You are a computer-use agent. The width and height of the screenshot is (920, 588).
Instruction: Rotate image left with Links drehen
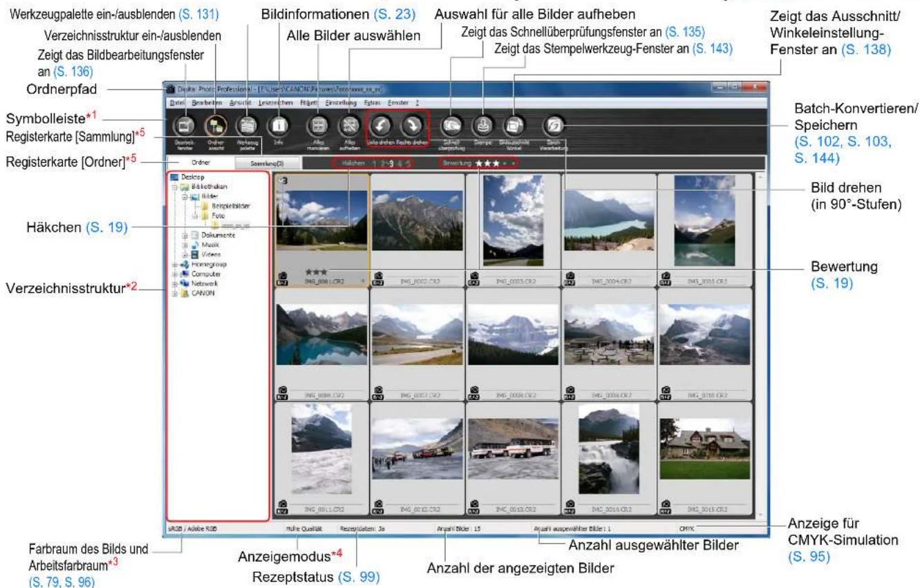tap(382, 125)
